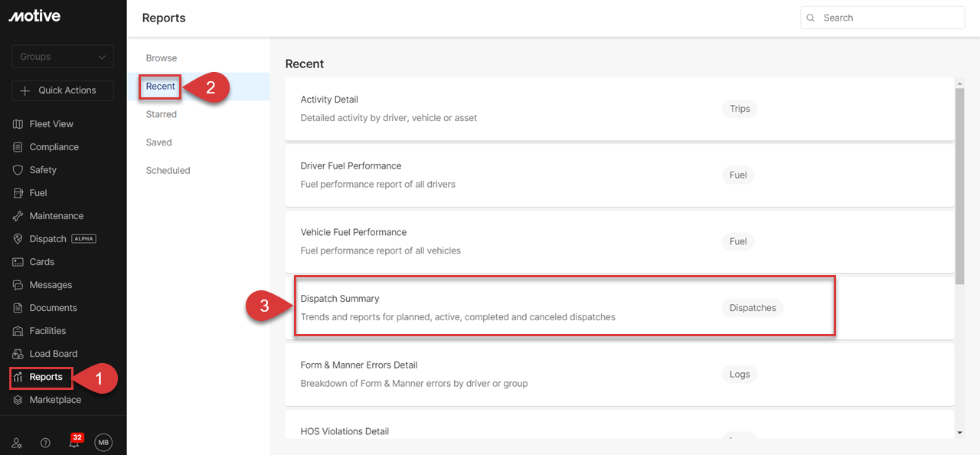Click the Safety shield icon

18,170
